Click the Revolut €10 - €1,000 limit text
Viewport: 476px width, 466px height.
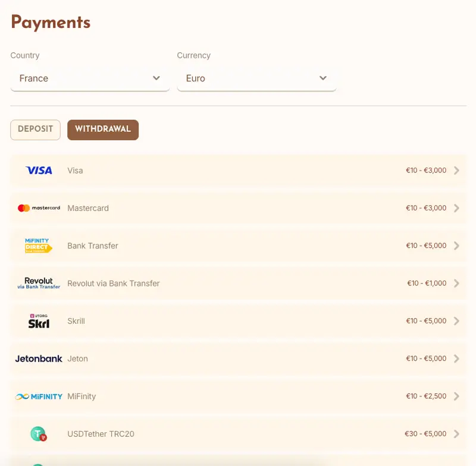tap(427, 284)
